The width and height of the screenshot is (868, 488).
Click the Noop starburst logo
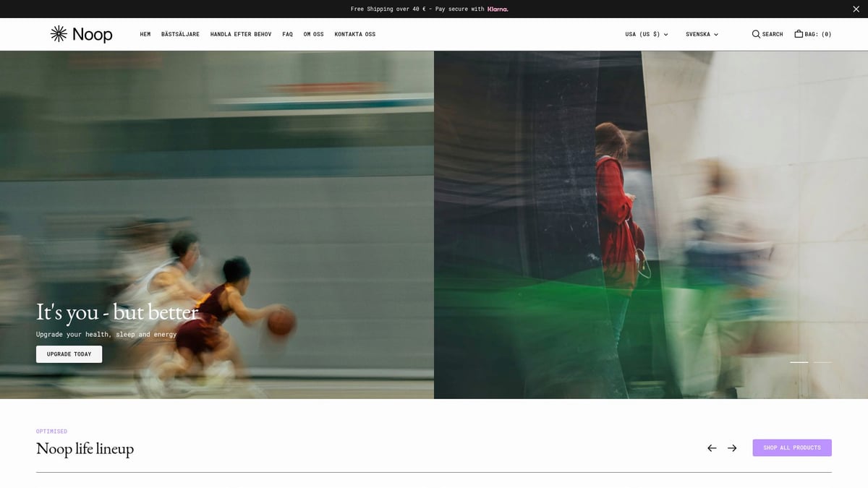(59, 34)
